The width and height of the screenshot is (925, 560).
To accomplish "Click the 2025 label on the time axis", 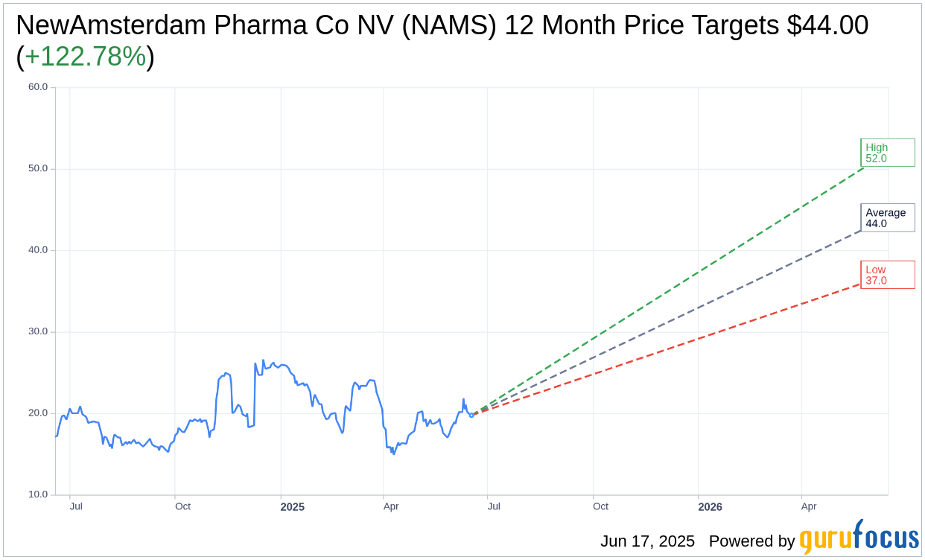I will (292, 507).
